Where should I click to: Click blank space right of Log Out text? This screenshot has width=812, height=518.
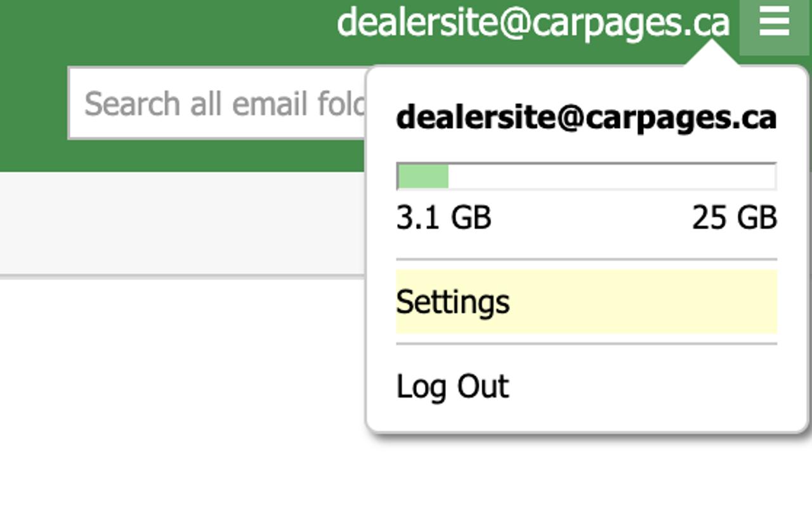(x=641, y=386)
